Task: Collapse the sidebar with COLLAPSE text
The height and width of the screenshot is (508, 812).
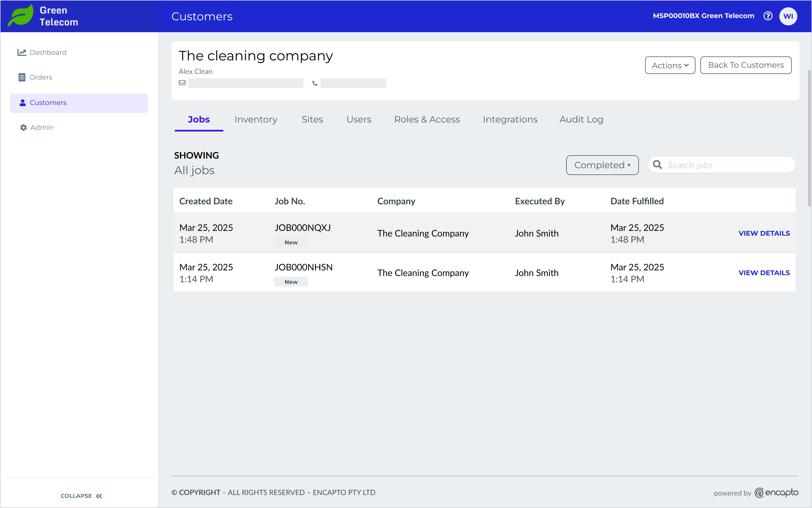Action: pyautogui.click(x=76, y=496)
